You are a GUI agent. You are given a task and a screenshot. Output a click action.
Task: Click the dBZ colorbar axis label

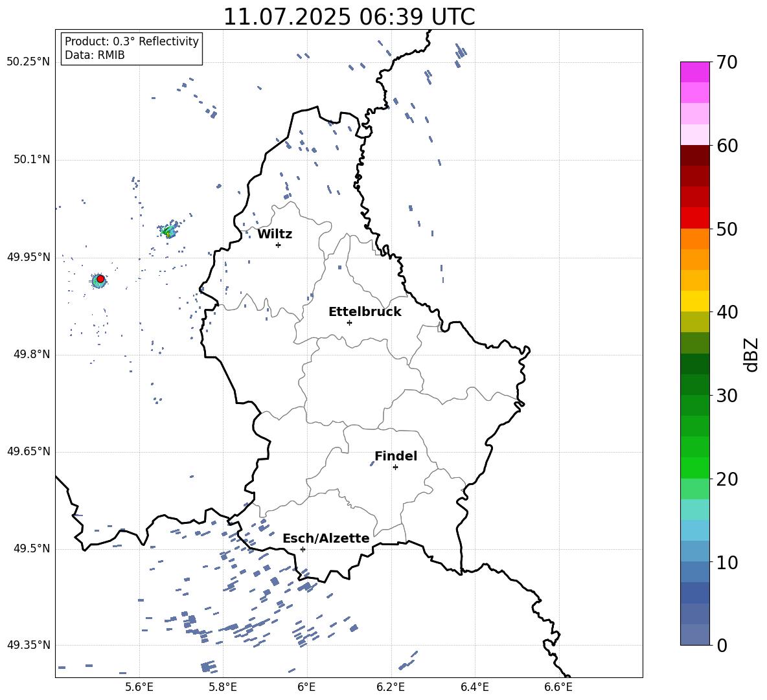click(x=752, y=354)
